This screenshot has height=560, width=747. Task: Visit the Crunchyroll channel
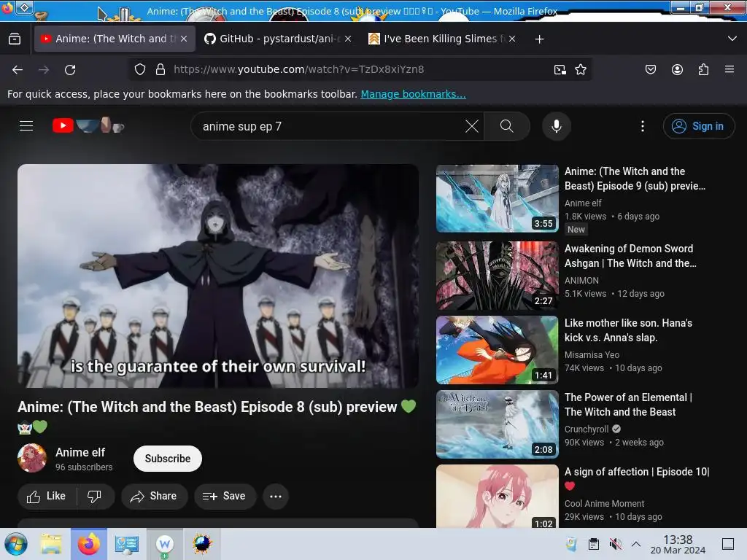click(587, 429)
